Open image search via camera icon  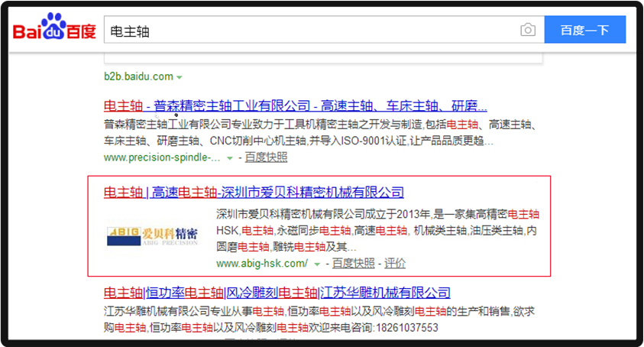coord(527,31)
